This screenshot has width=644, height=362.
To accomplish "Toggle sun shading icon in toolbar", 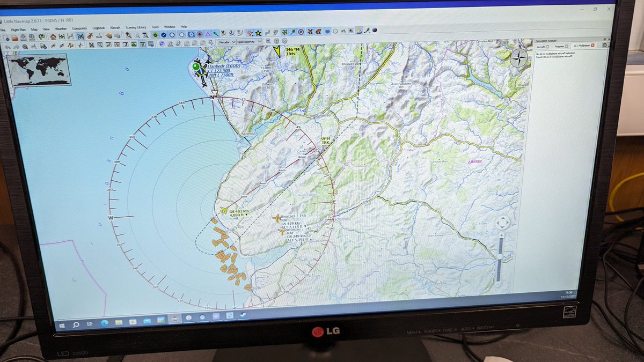I will coord(358,31).
